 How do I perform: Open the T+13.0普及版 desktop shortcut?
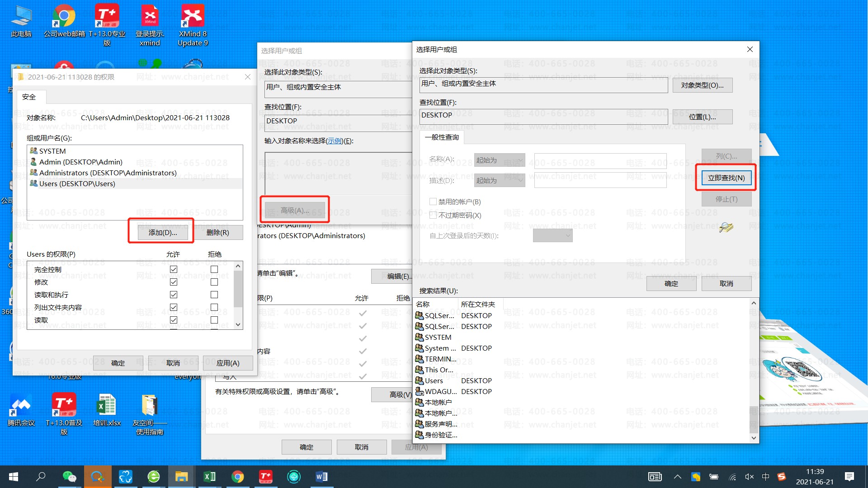click(64, 414)
